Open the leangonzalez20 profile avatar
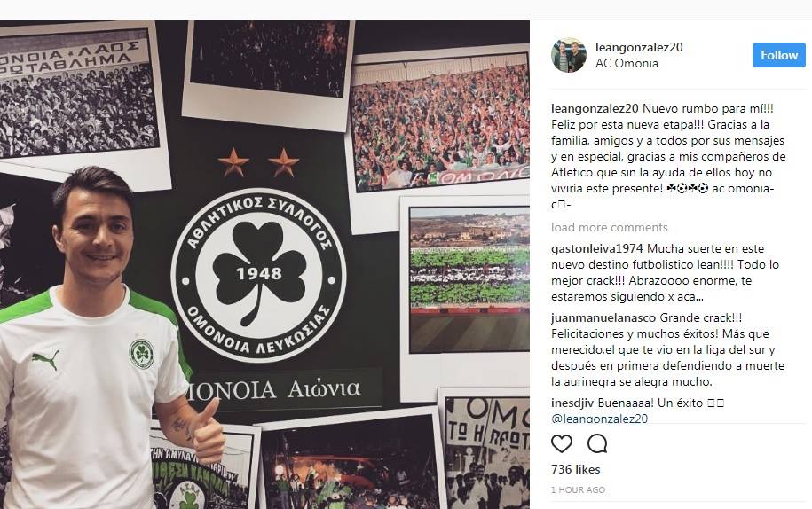This screenshot has width=812, height=509. 569,55
